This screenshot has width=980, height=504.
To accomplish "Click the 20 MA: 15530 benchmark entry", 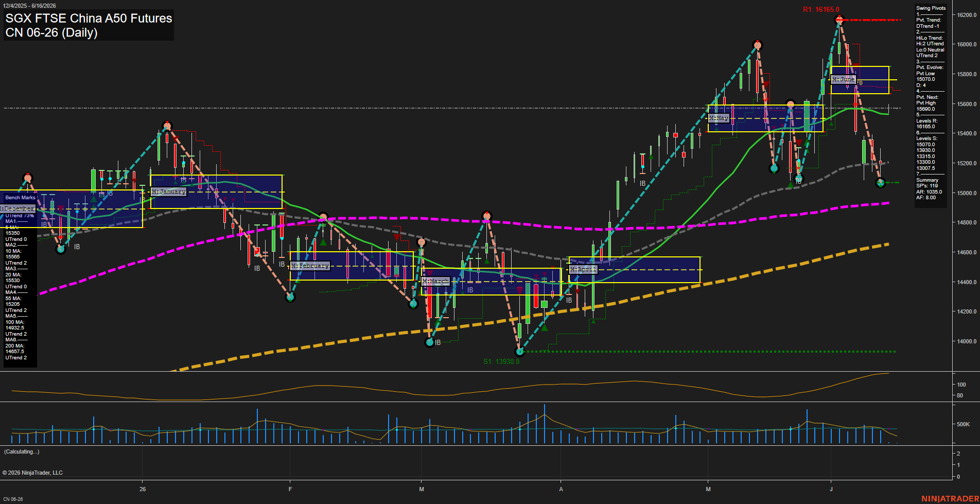I will click(13, 277).
